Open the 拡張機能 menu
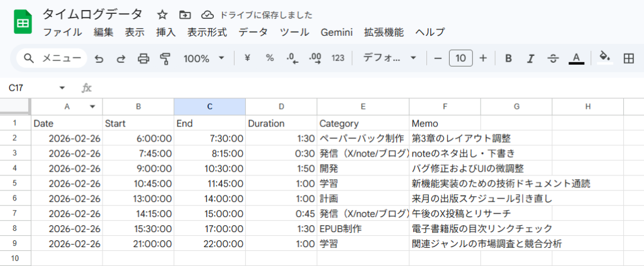 [384, 32]
